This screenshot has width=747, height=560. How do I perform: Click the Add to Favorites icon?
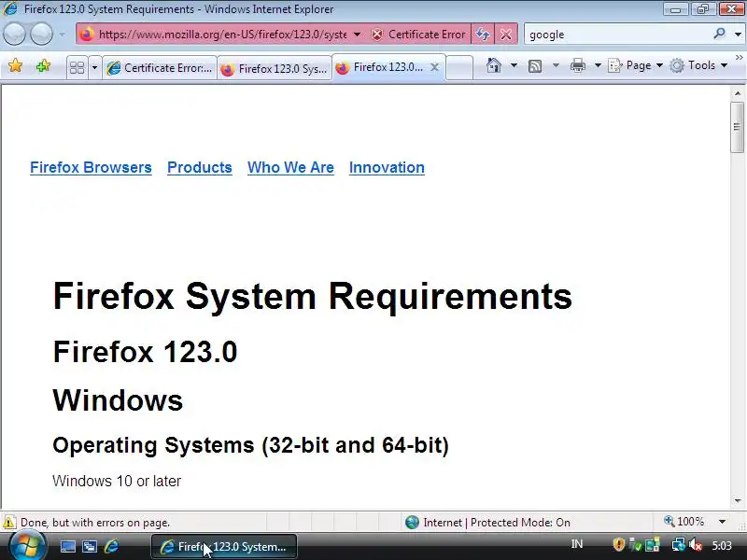(43, 65)
